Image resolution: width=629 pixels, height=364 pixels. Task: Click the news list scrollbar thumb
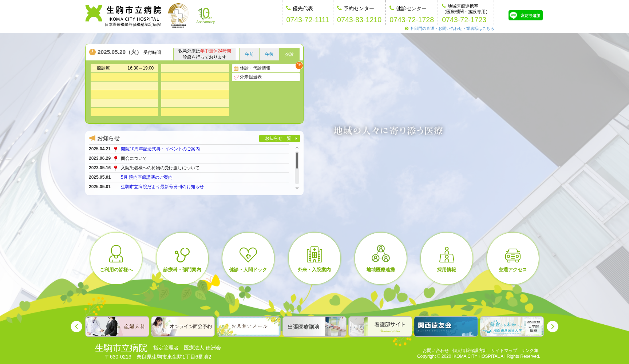pyautogui.click(x=297, y=161)
